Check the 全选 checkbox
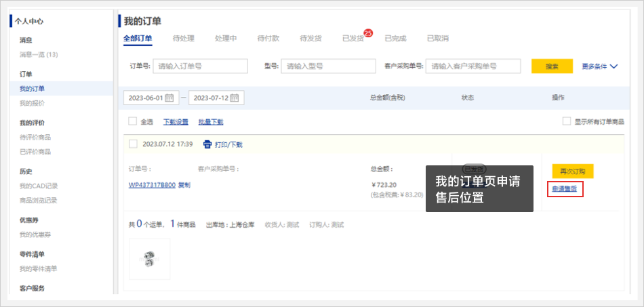Image resolution: width=644 pixels, height=307 pixels. pyautogui.click(x=133, y=121)
